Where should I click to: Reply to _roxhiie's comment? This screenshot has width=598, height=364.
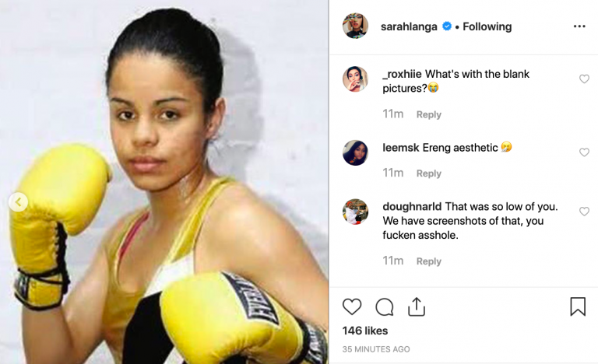[x=429, y=114]
